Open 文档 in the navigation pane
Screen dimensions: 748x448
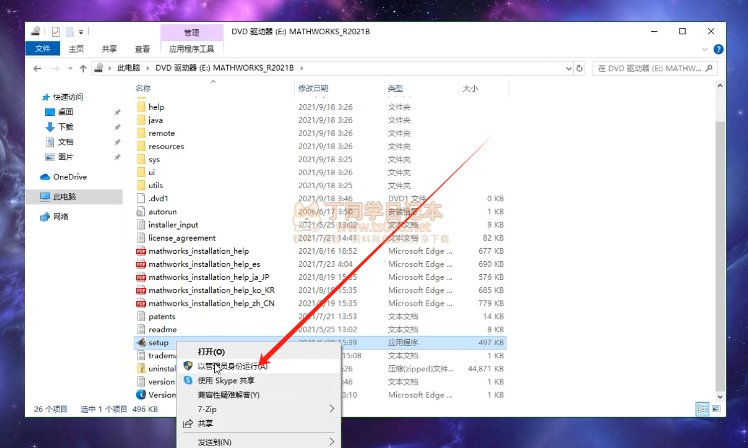click(66, 142)
